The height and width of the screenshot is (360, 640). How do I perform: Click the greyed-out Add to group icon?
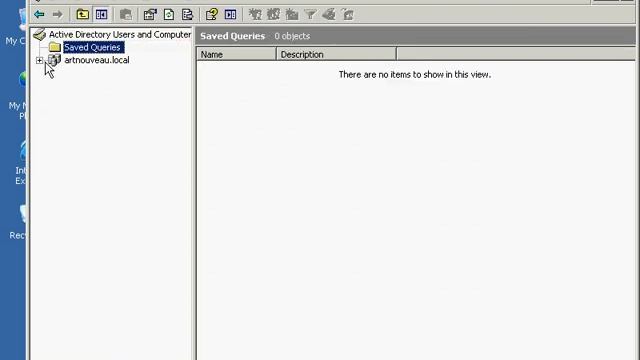pos(348,15)
